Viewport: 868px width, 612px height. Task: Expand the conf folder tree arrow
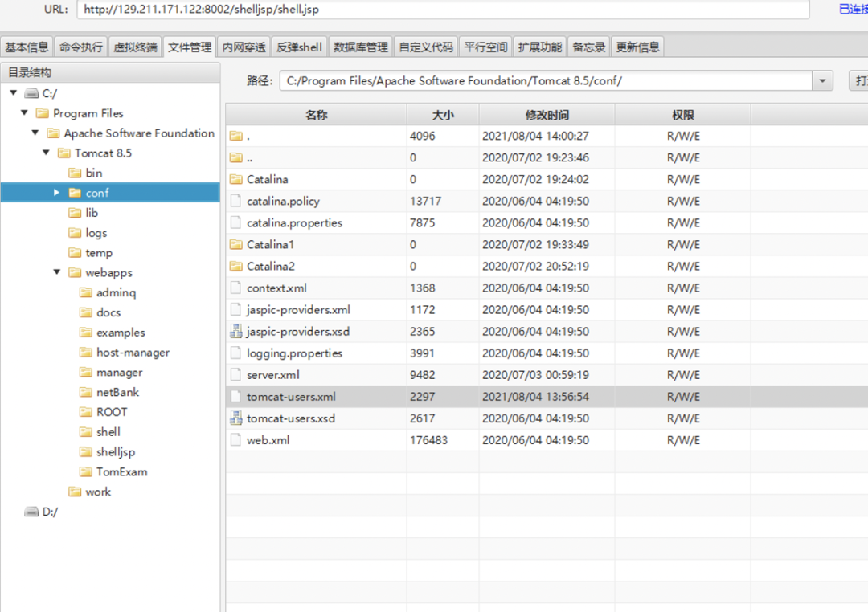(x=57, y=193)
